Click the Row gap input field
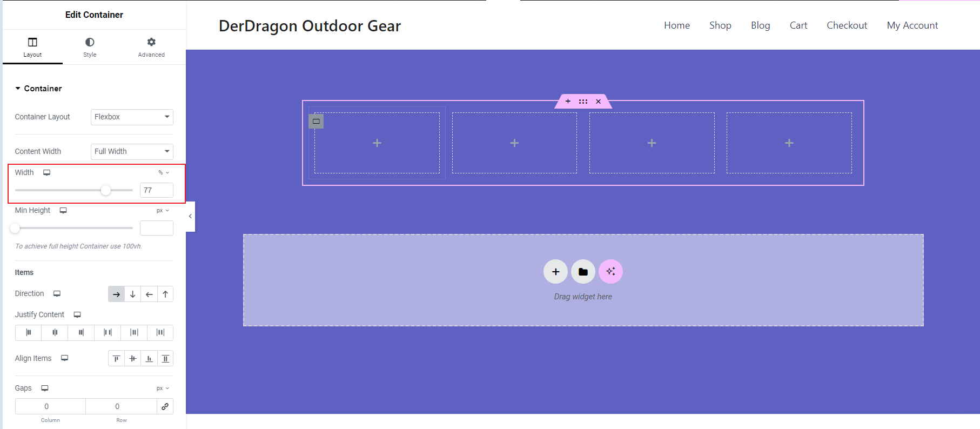 pyautogui.click(x=121, y=406)
